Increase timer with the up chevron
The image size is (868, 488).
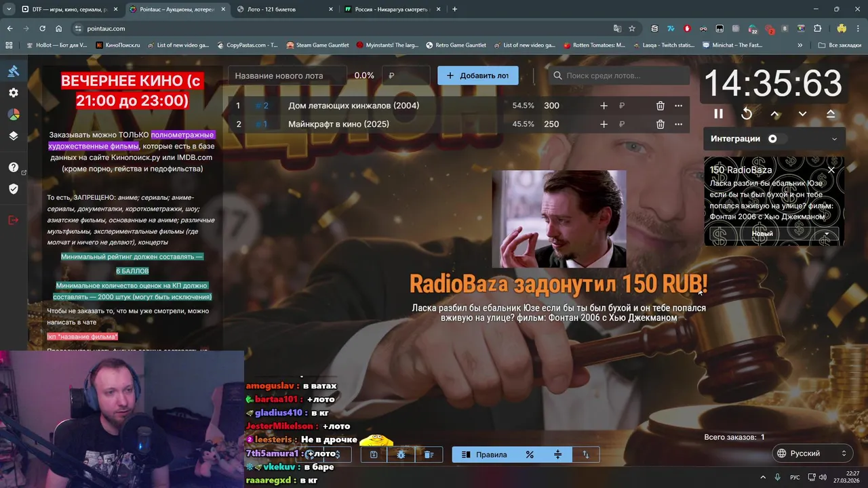click(775, 114)
